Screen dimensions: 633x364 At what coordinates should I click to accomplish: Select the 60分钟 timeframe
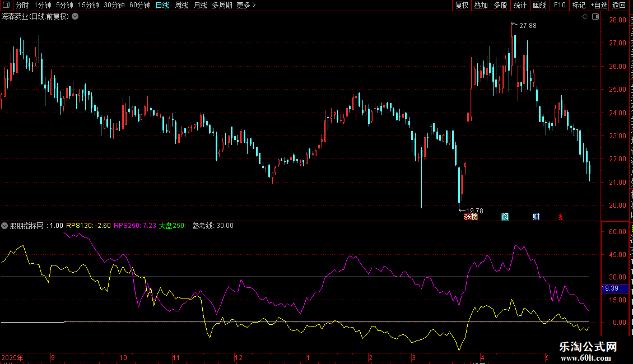[x=140, y=5]
